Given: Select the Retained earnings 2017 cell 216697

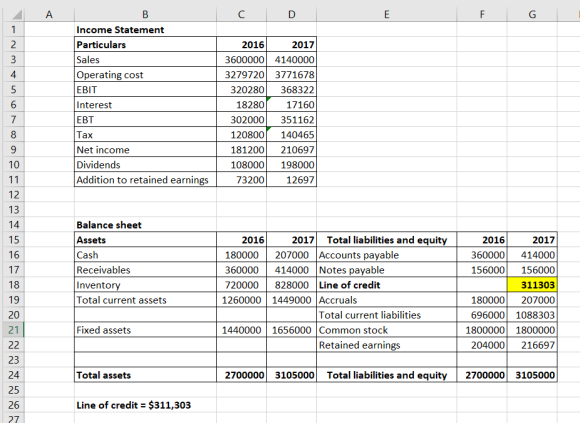Looking at the screenshot, I should coord(532,345).
